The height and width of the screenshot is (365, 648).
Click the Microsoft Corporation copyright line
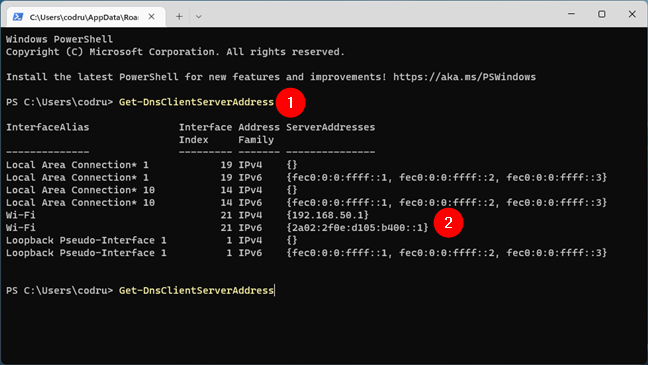[175, 52]
